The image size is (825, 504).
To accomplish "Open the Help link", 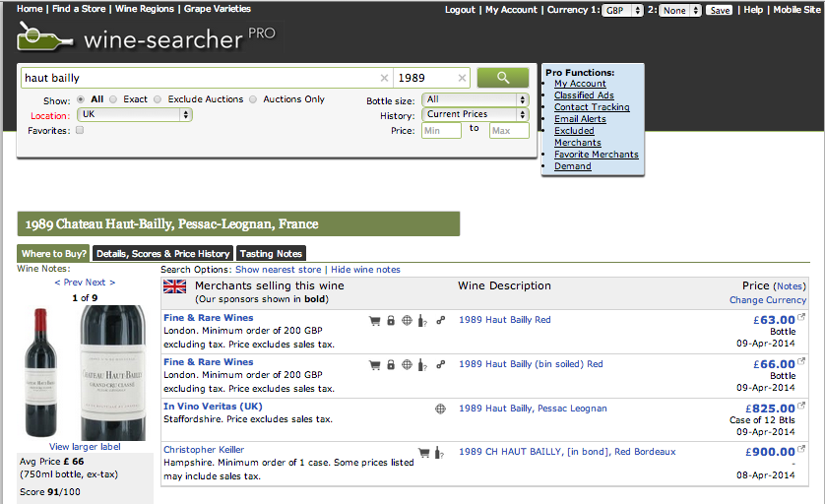I will point(753,10).
